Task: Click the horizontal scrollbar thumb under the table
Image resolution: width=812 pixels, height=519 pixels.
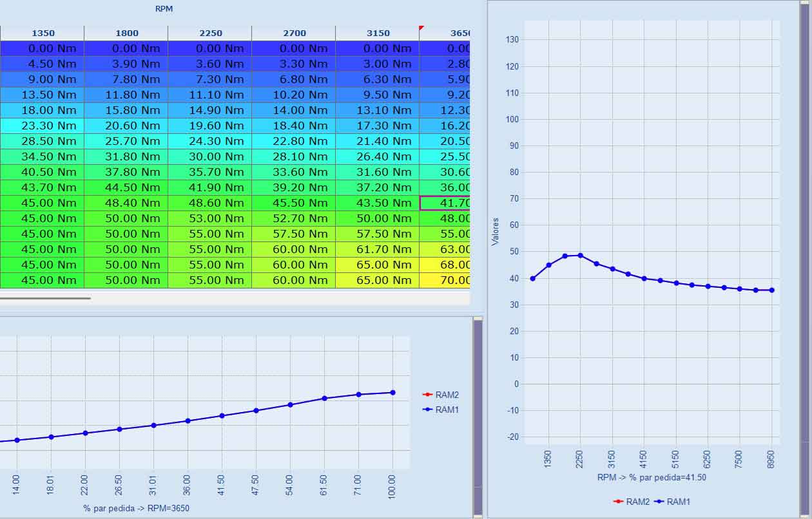Action: point(45,298)
